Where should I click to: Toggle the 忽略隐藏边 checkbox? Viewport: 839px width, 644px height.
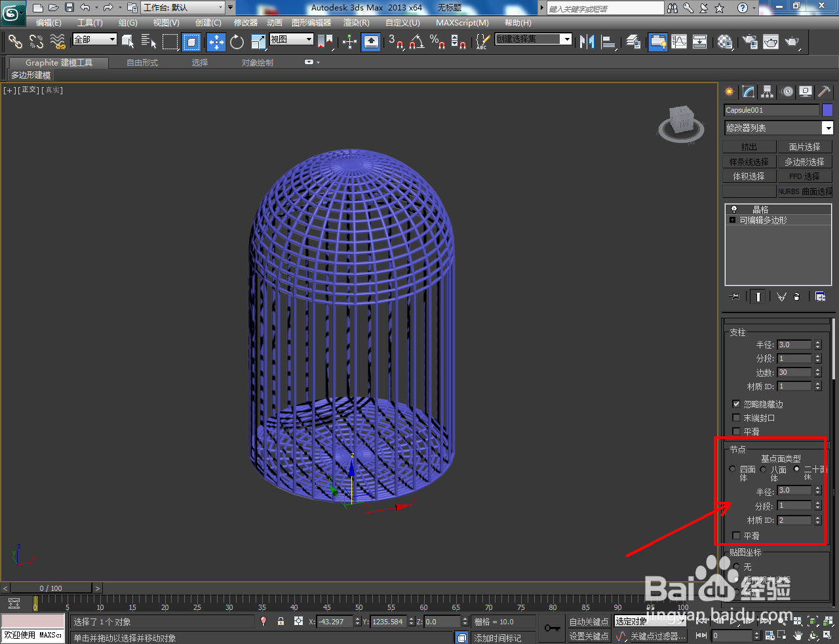point(736,404)
